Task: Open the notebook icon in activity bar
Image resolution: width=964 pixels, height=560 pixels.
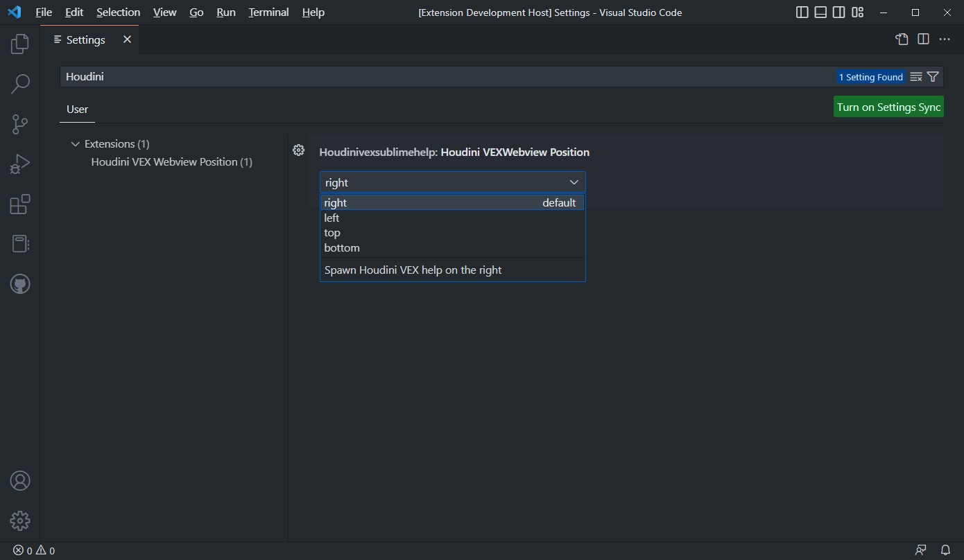Action: 20,244
